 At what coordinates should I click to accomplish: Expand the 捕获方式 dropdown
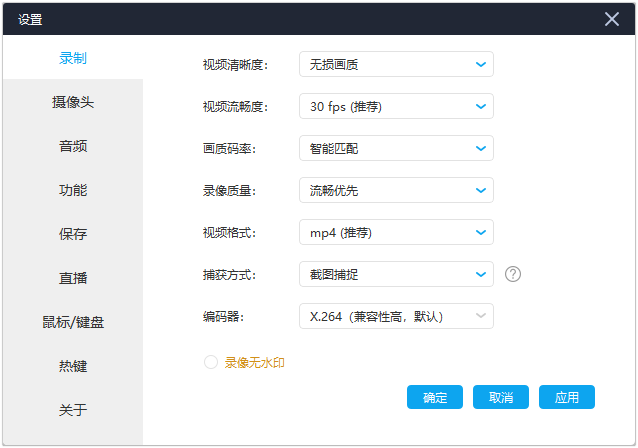[396, 274]
